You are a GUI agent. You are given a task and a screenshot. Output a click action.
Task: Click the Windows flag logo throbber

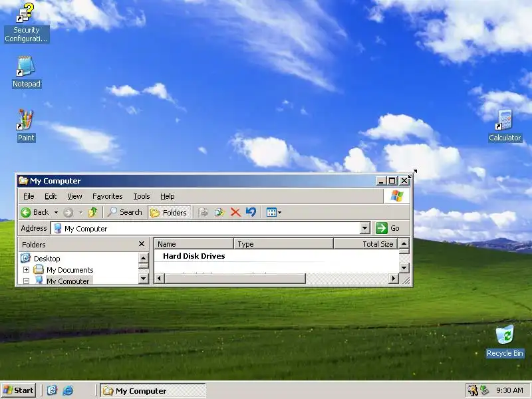click(x=396, y=196)
